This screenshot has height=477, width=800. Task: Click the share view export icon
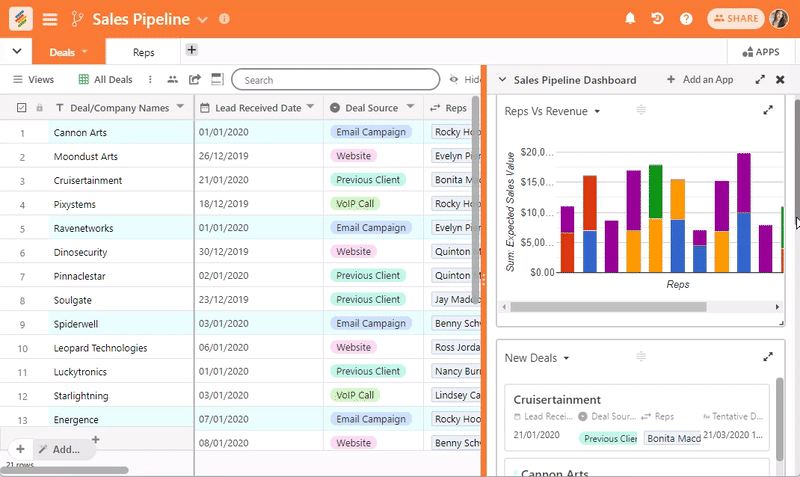(194, 80)
